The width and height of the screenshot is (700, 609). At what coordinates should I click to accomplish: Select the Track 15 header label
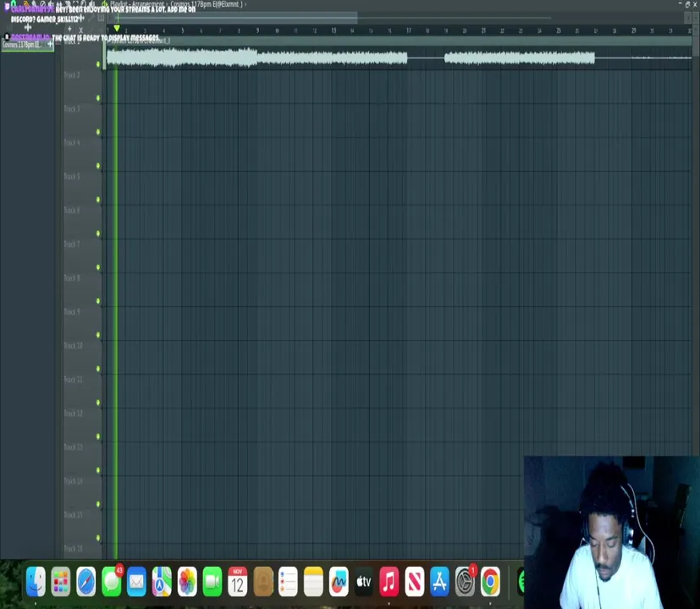click(x=73, y=515)
